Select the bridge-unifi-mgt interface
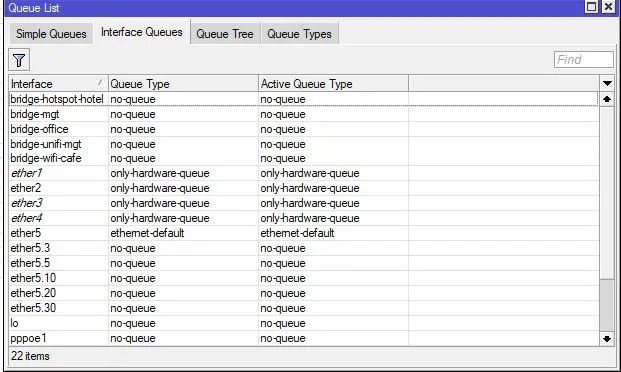 304,144
